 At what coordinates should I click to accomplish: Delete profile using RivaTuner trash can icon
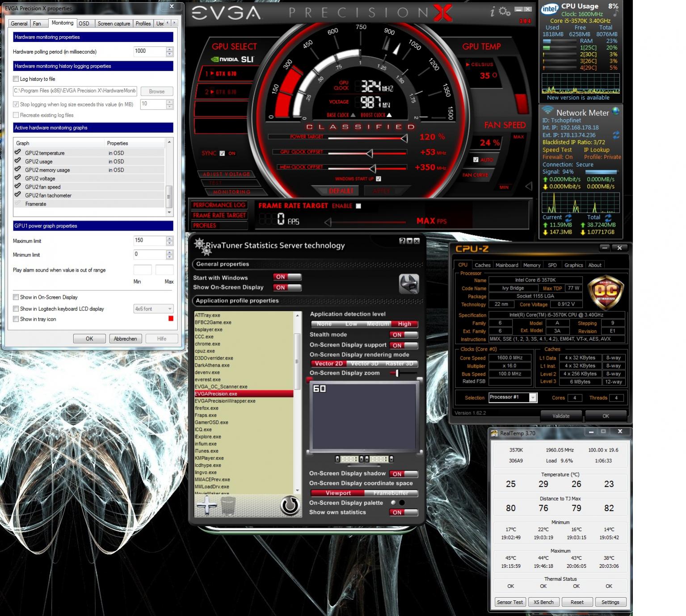pyautogui.click(x=228, y=506)
